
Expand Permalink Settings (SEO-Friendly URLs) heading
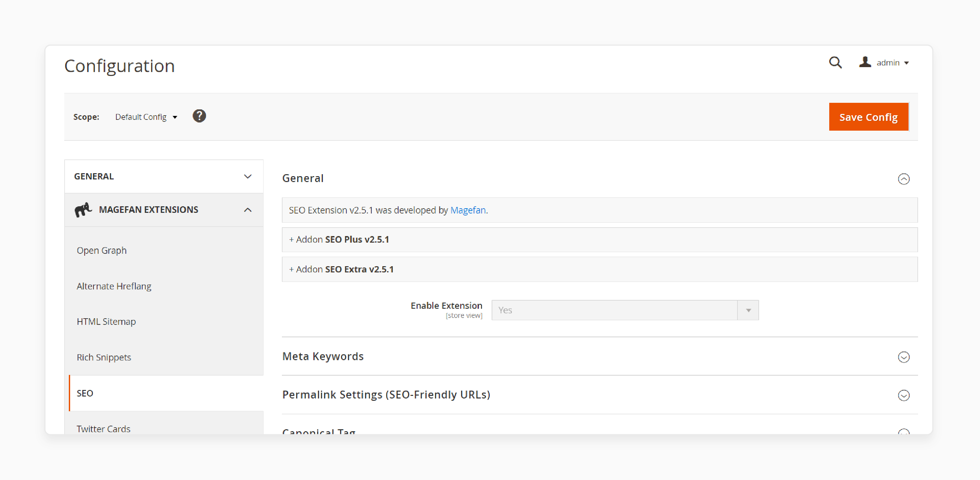386,395
